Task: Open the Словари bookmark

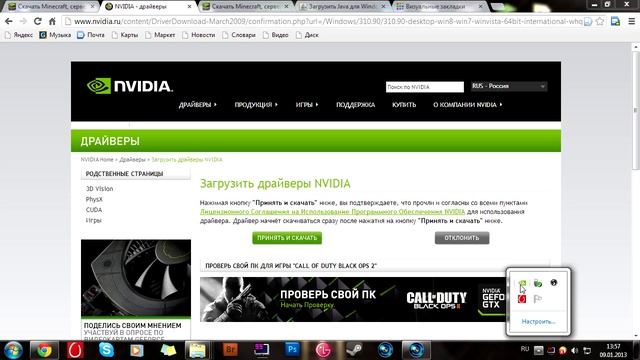Action: point(239,35)
